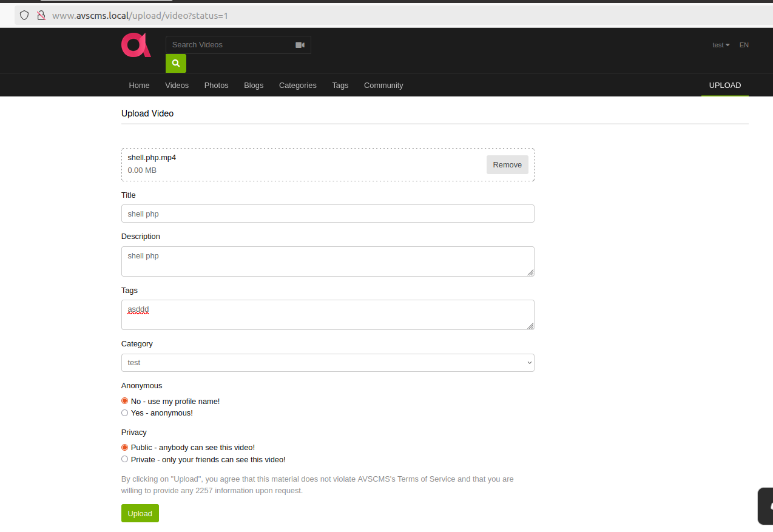Click the AVSCMS logo icon

135,44
